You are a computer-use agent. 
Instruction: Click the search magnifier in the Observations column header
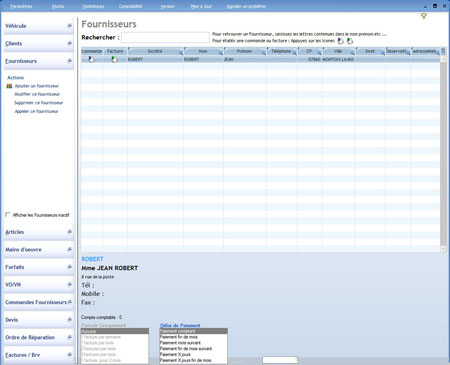pyautogui.click(x=408, y=53)
